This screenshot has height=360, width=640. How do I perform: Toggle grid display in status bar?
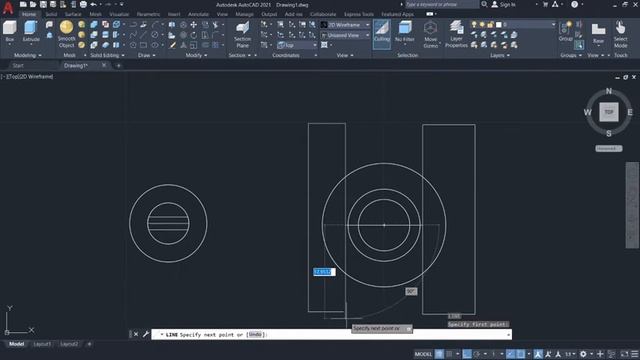439,354
